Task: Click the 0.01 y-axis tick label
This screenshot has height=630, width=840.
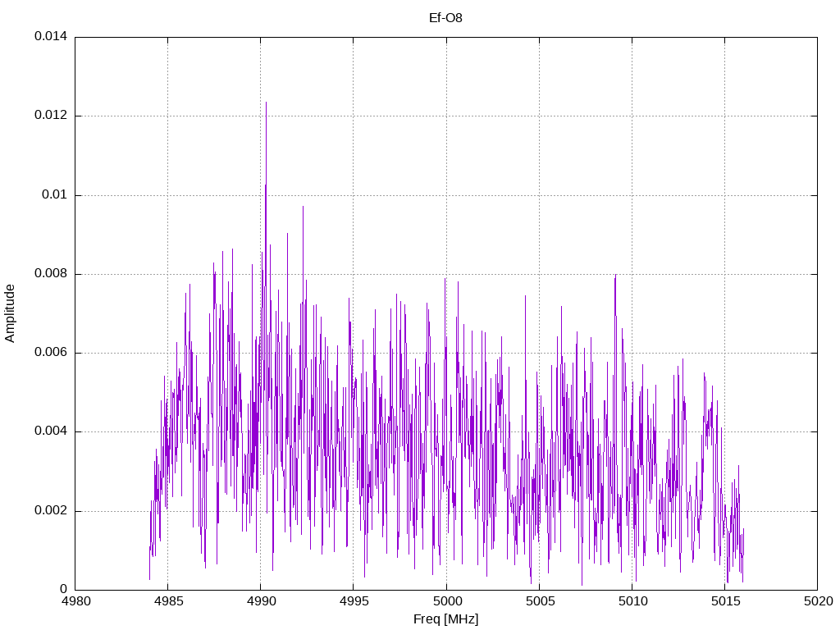Action: click(55, 194)
